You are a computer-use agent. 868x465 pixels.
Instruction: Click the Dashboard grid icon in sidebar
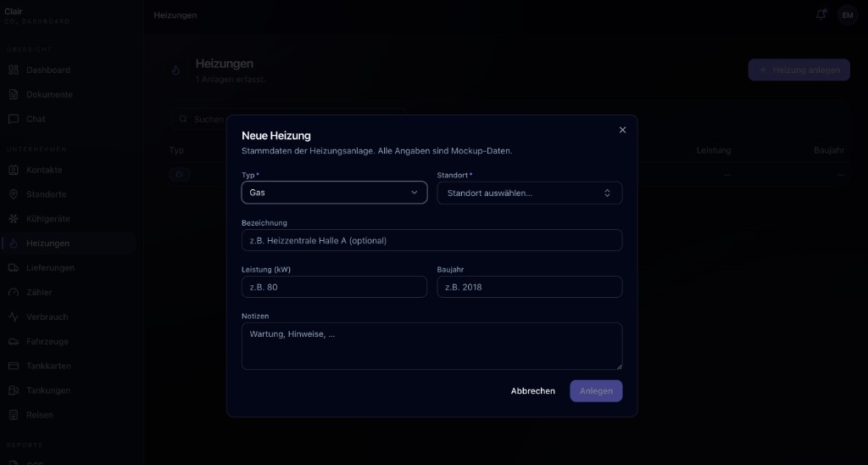tap(14, 70)
